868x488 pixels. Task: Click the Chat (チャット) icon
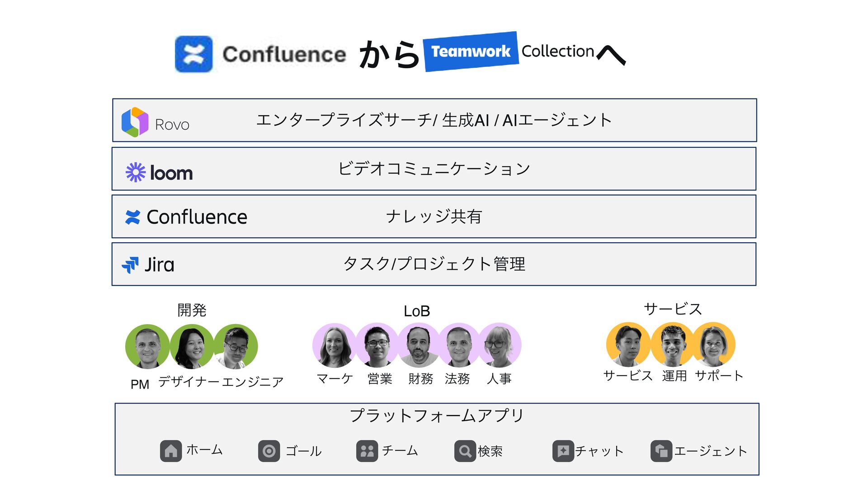pyautogui.click(x=563, y=451)
